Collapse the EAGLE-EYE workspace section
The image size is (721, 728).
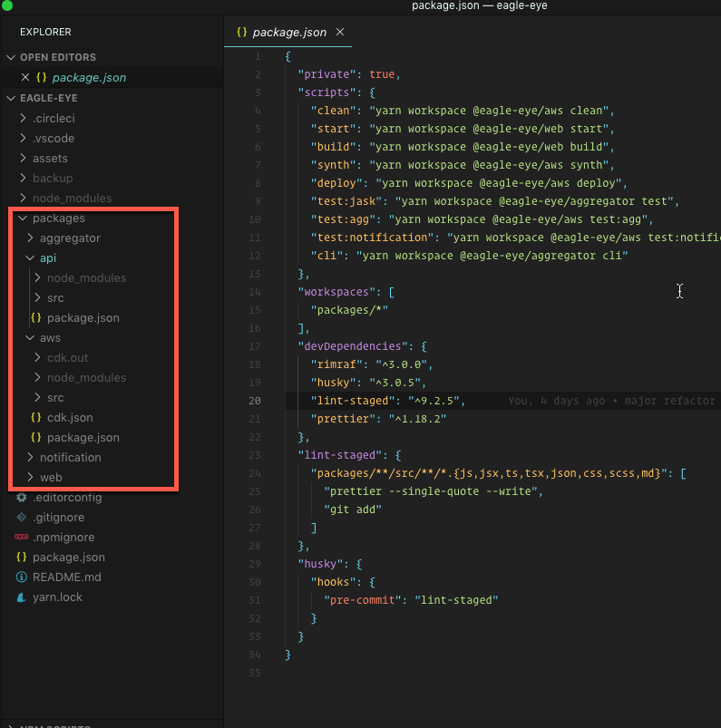point(11,98)
